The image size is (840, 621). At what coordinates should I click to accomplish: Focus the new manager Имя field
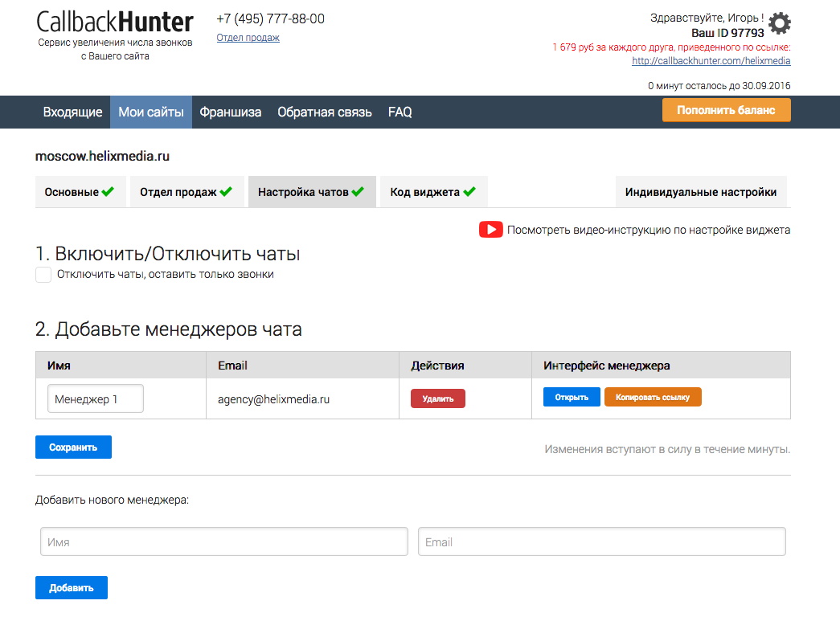(x=224, y=541)
